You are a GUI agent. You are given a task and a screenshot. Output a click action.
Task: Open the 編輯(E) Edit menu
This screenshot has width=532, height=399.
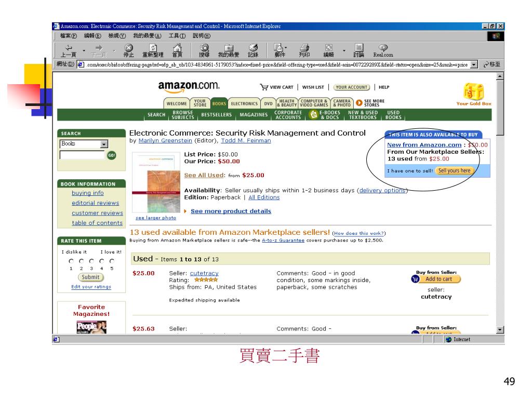[x=92, y=36]
